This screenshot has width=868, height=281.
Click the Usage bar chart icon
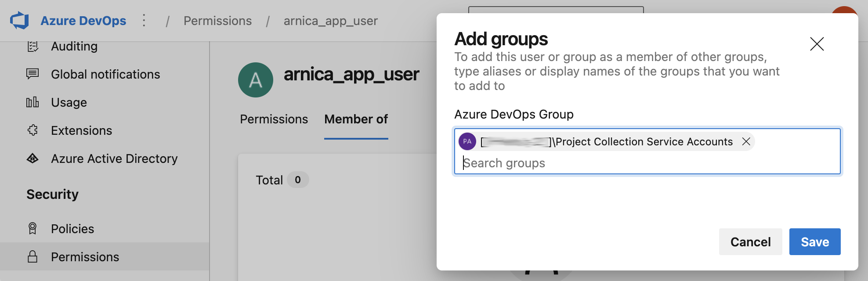click(x=33, y=102)
